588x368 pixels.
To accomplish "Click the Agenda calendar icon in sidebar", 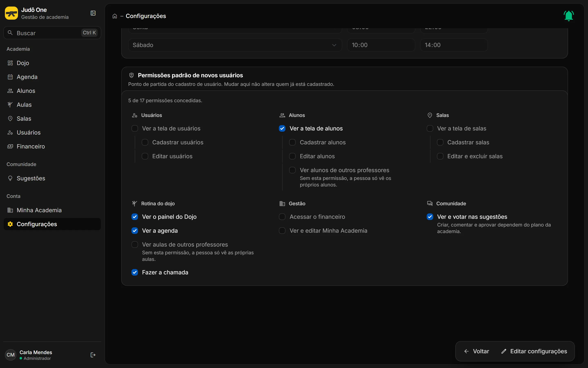I will coord(10,77).
